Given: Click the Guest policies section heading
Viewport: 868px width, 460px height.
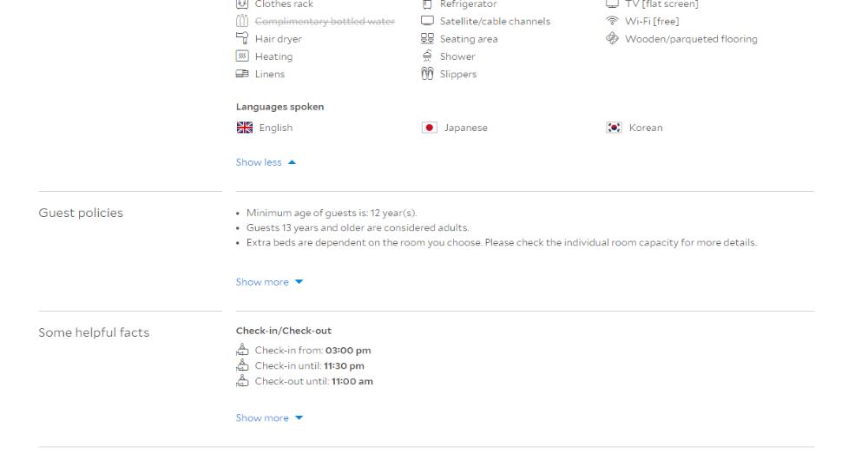Looking at the screenshot, I should point(81,213).
